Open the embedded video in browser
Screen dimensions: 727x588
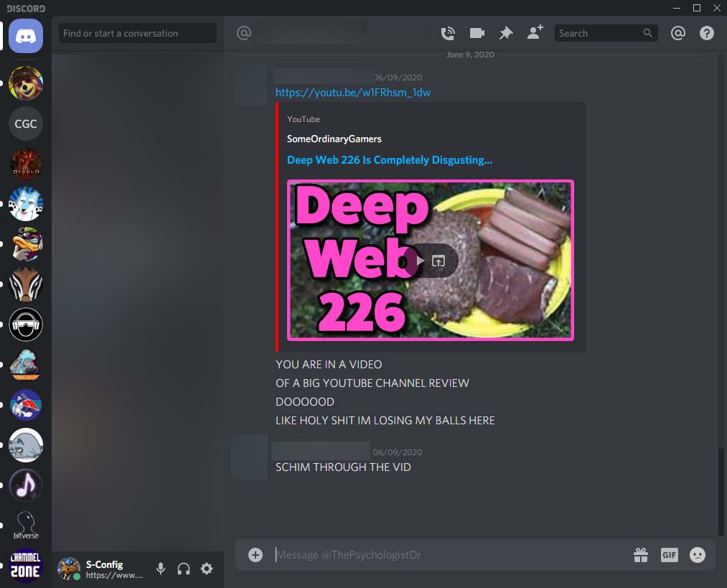[438, 261]
